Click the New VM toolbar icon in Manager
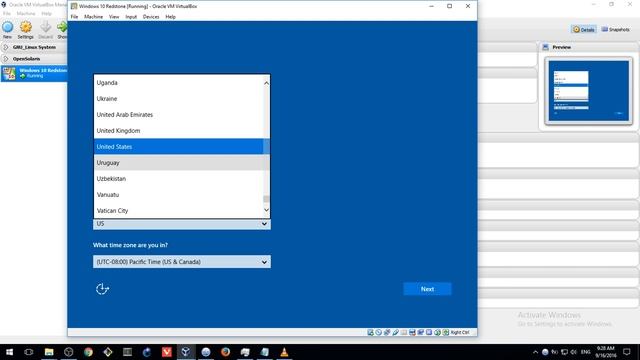The height and width of the screenshot is (360, 640). [7, 30]
